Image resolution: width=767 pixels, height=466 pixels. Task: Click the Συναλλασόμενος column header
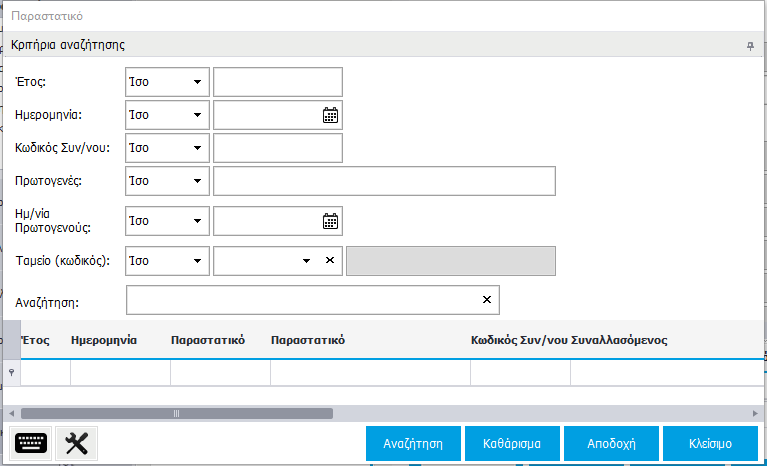(x=619, y=340)
